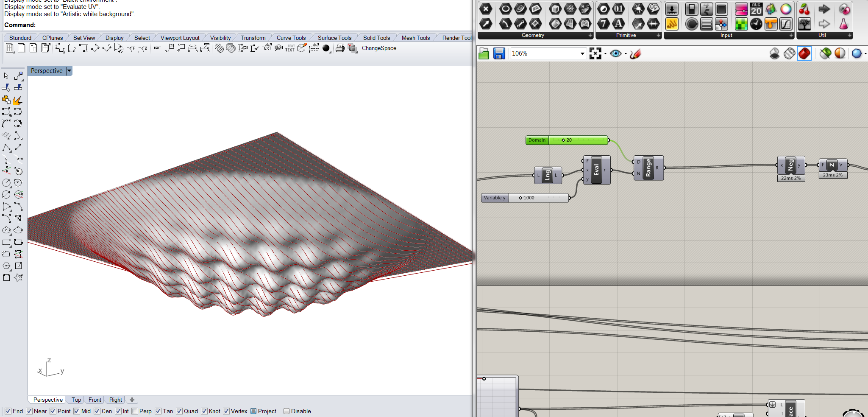Toggle the Quad osnap checkbox
The image size is (868, 417).
click(x=179, y=411)
